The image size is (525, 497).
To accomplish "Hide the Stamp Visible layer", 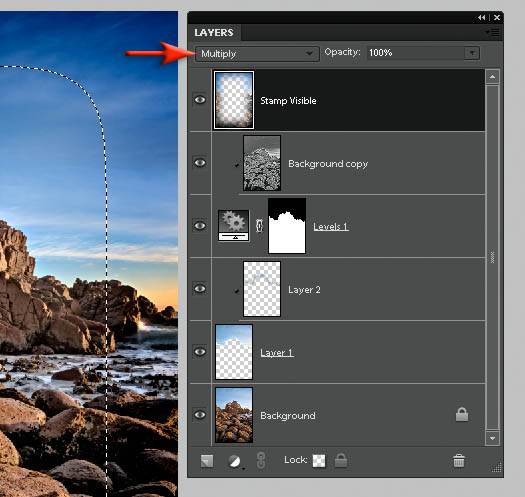I will pos(200,100).
